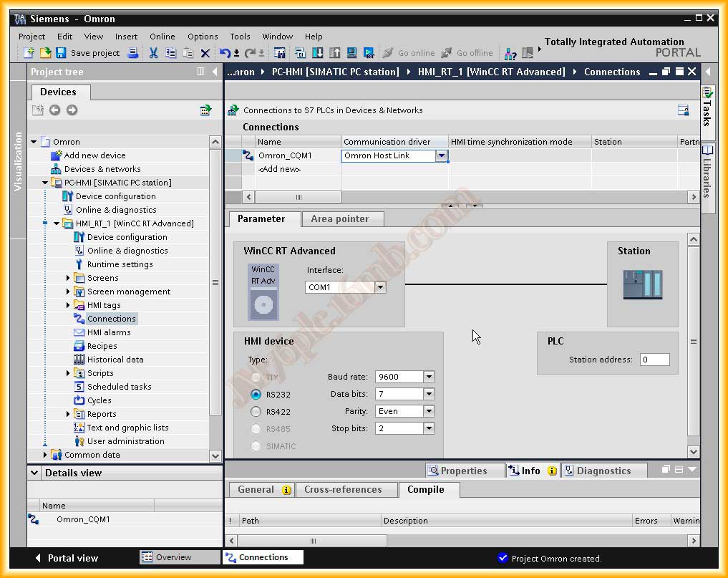The width and height of the screenshot is (728, 578).
Task: Click the Print icon in toolbar
Action: pos(133,53)
